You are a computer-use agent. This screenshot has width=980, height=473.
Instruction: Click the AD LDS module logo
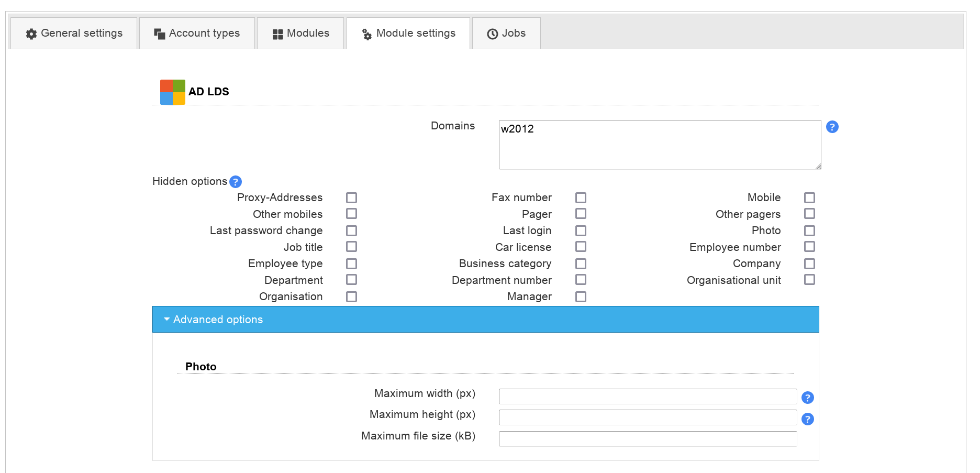tap(172, 92)
